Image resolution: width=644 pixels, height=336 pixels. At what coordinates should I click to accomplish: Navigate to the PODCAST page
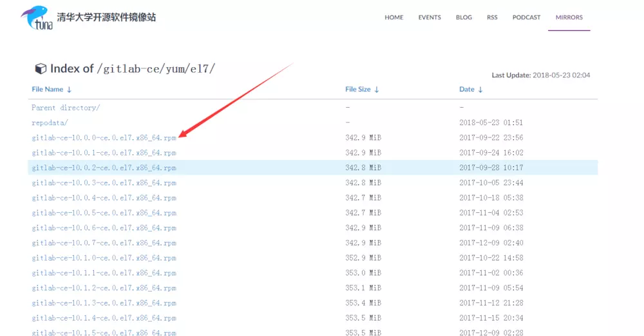pos(526,17)
